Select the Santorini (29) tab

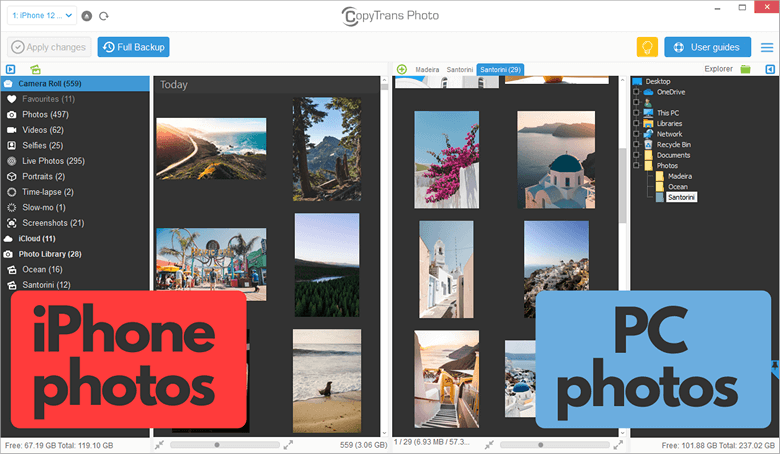500,70
